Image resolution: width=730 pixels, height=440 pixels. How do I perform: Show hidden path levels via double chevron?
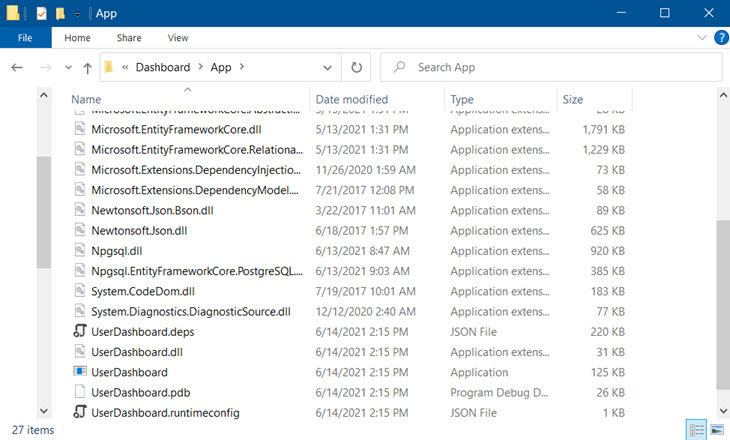pyautogui.click(x=125, y=67)
